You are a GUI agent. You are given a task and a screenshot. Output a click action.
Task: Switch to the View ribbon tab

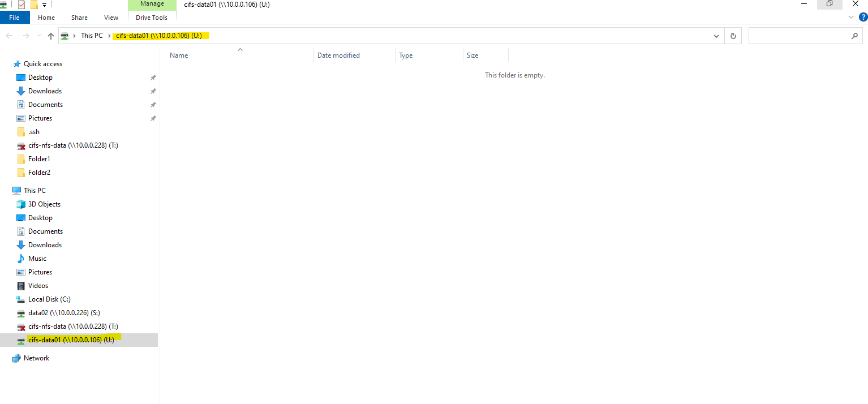111,18
